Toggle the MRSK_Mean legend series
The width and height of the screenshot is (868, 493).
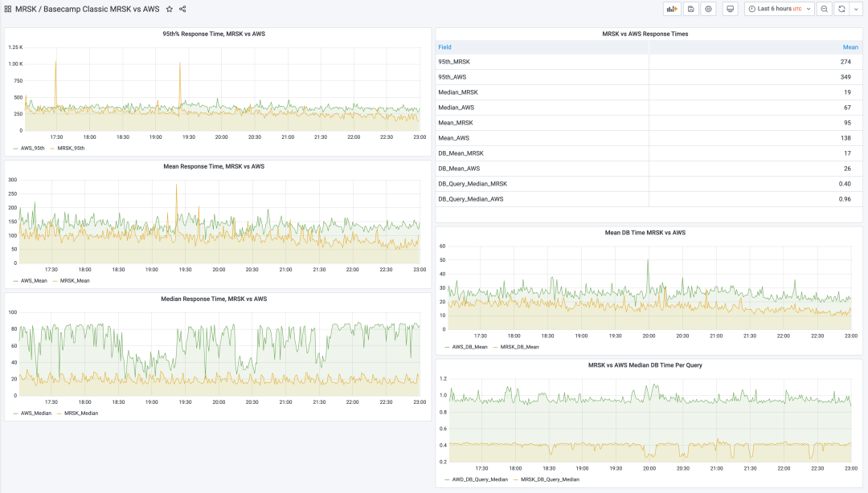76,281
